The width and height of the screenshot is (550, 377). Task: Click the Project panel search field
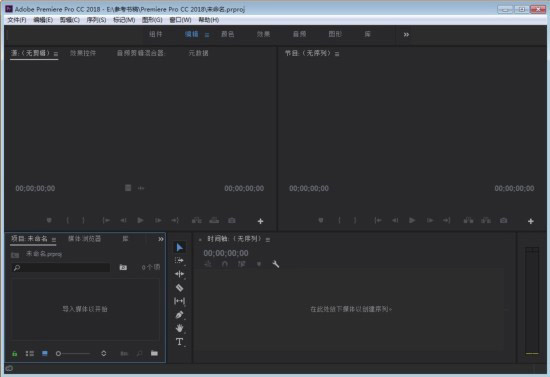(x=60, y=268)
